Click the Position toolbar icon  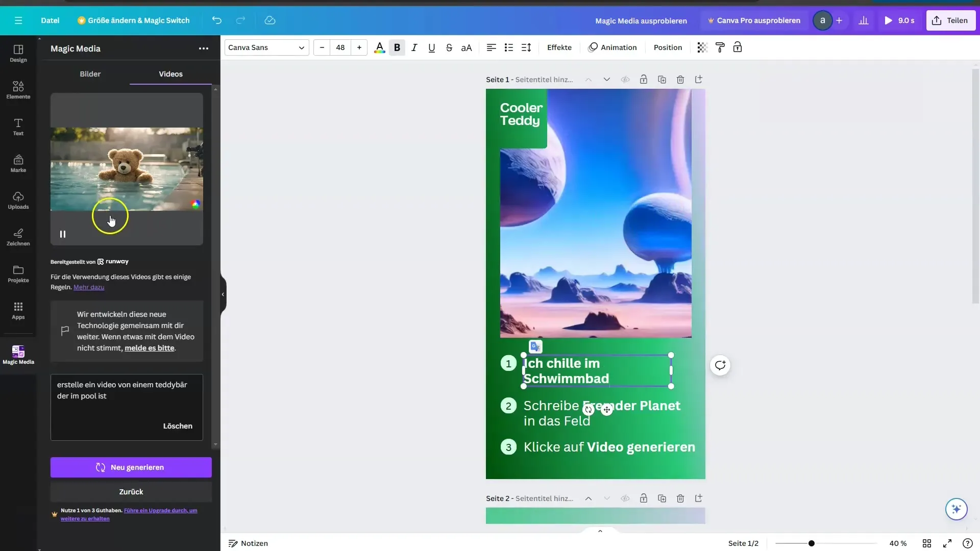(x=668, y=47)
